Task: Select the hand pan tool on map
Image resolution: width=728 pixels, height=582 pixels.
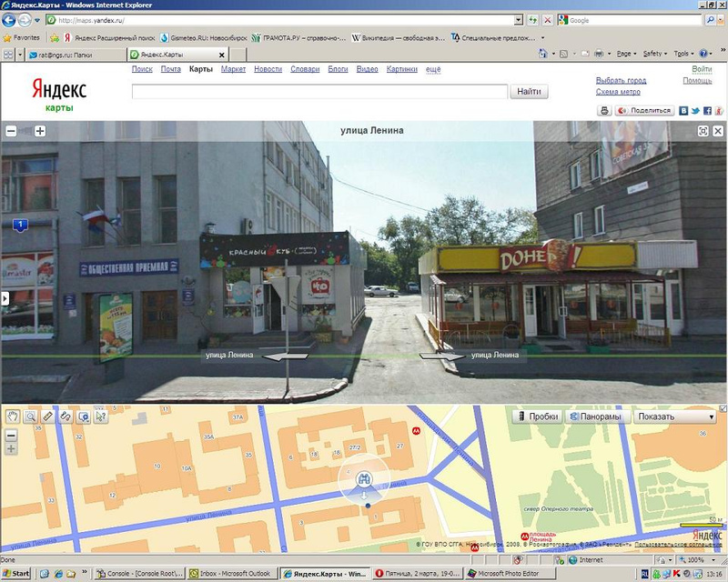Action: click(13, 416)
